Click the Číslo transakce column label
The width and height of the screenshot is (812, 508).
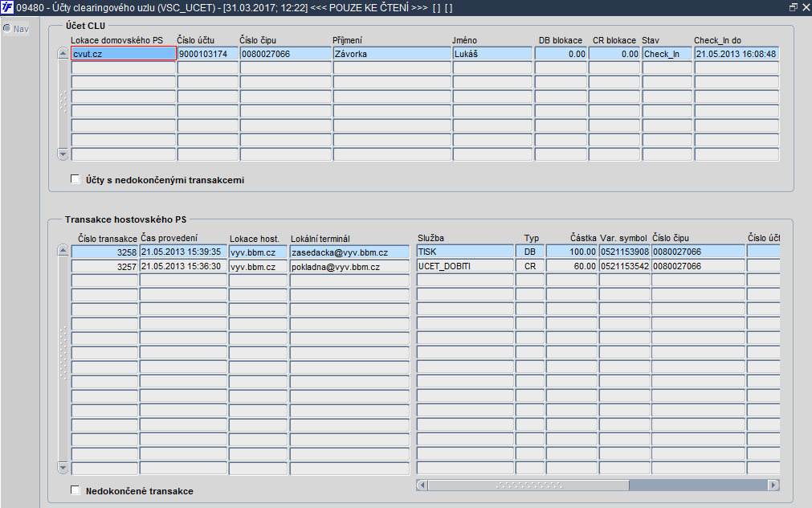pos(108,239)
